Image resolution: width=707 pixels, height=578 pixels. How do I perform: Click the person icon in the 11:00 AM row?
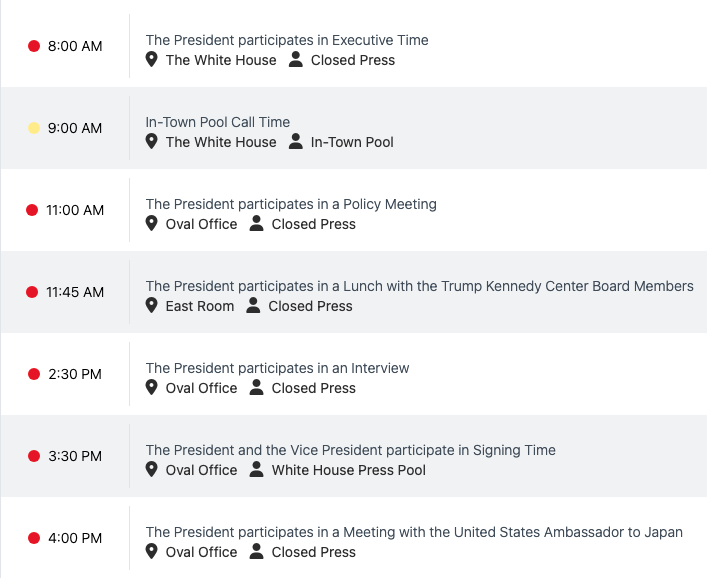[256, 224]
